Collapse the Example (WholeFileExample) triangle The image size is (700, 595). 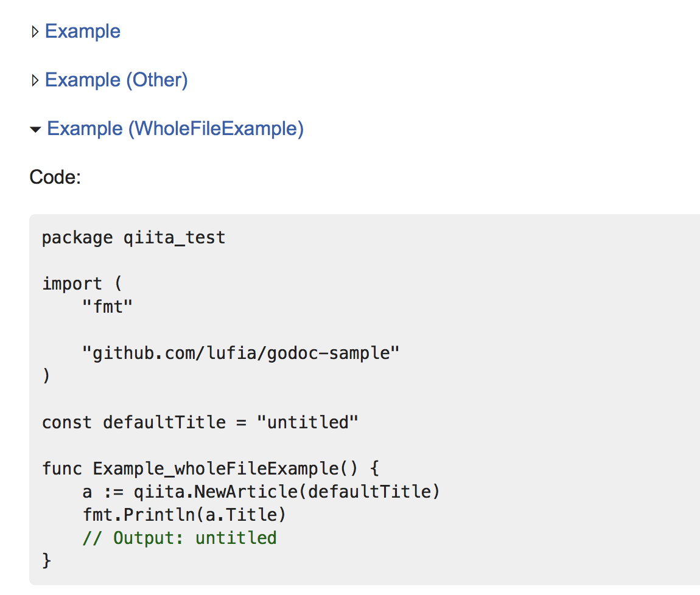(x=35, y=130)
